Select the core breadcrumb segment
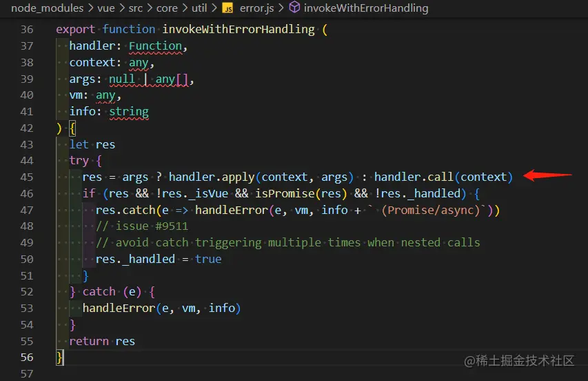 coord(167,8)
